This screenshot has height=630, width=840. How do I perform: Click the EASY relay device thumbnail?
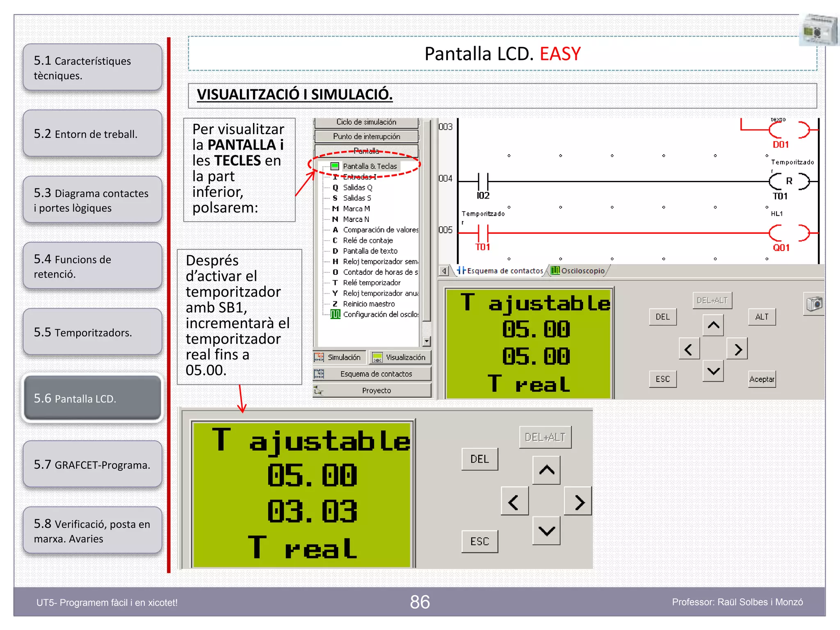pos(819,30)
